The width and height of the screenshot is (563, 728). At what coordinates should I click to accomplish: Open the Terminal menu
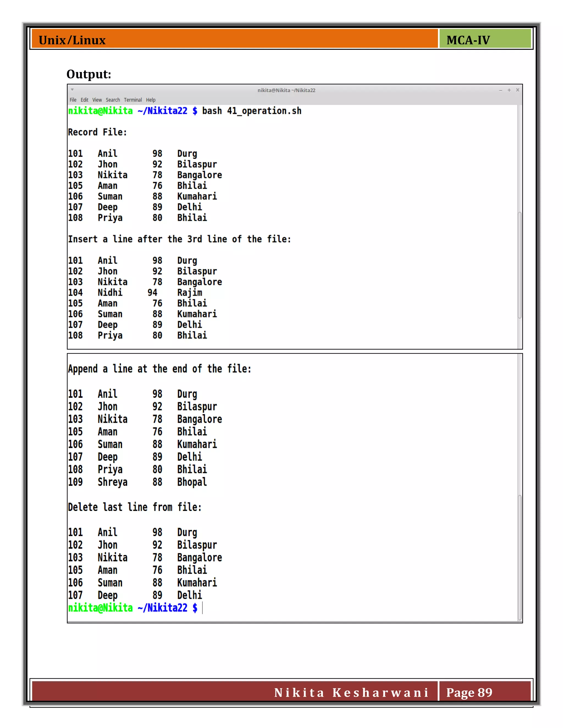(133, 100)
